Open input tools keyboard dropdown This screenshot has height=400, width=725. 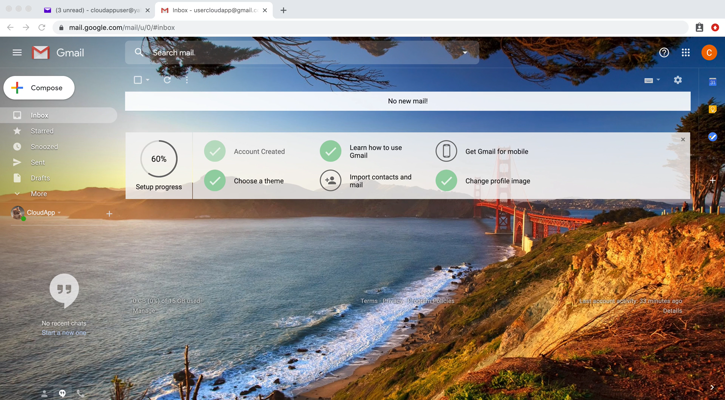coord(651,80)
